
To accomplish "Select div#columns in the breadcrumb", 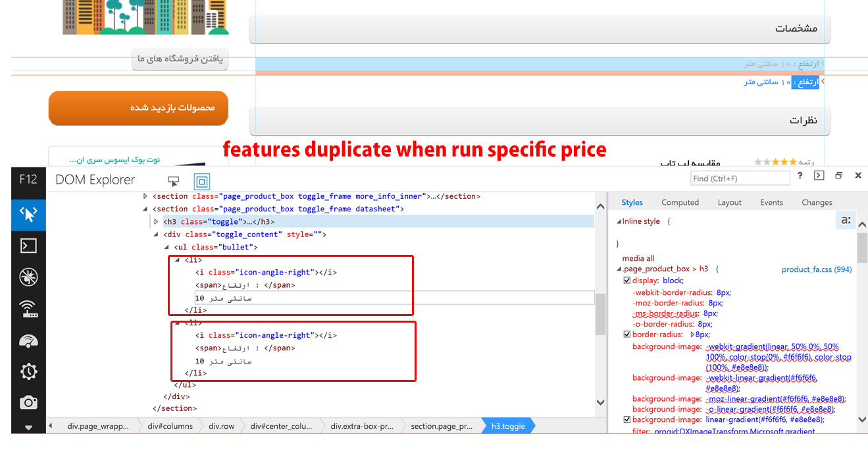I will point(170,426).
